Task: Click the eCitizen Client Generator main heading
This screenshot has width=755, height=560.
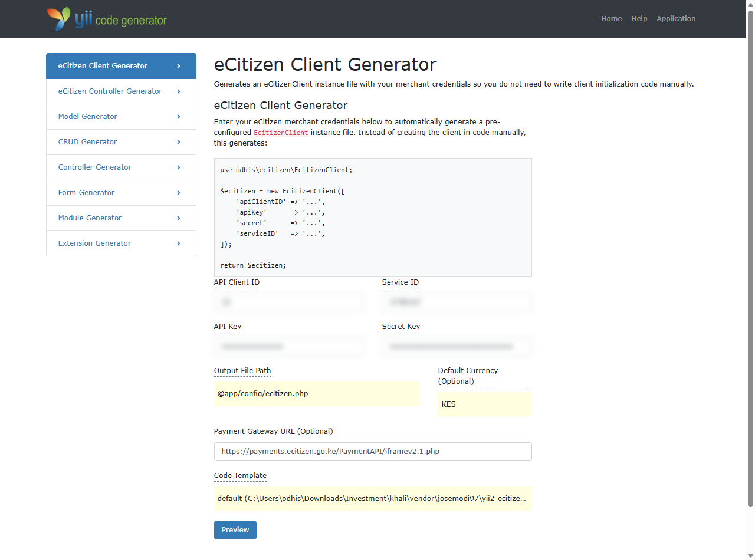Action: (x=326, y=64)
